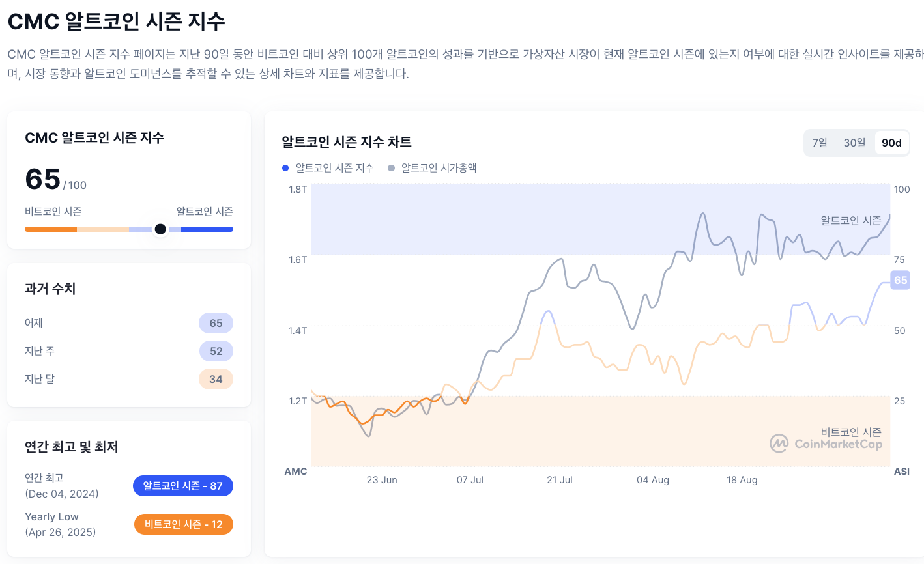924x564 pixels.
Task: Click the 지난 주 value chip showing 52
Action: click(216, 351)
